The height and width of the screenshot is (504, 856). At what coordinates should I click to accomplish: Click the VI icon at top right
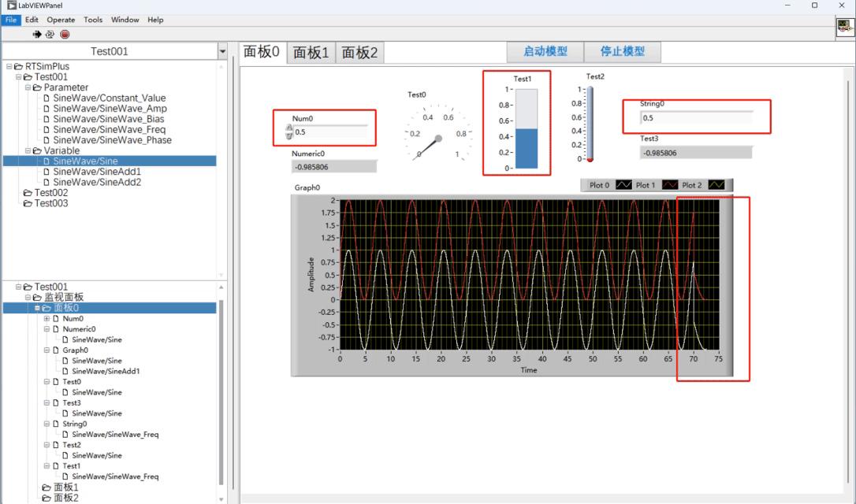coord(845,28)
